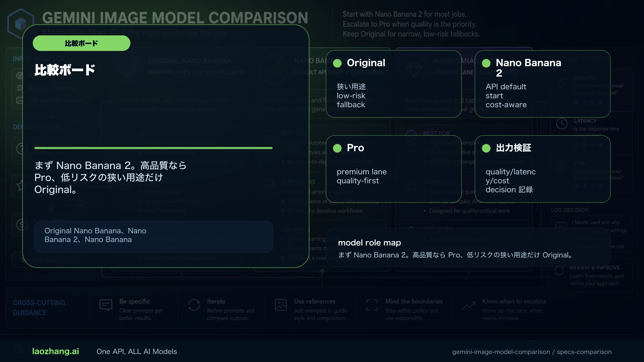Click the laozhang.ai brand link

pos(56,351)
